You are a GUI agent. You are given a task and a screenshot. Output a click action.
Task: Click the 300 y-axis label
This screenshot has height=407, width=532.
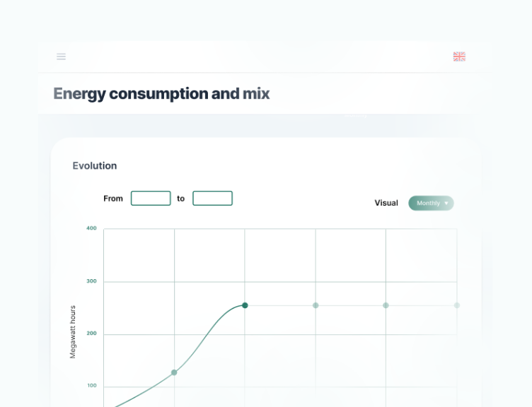point(91,281)
